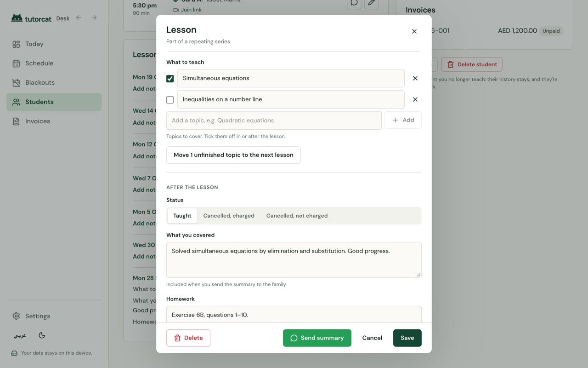The width and height of the screenshot is (588, 368).
Task: Select Students in the sidebar
Action: (x=54, y=102)
